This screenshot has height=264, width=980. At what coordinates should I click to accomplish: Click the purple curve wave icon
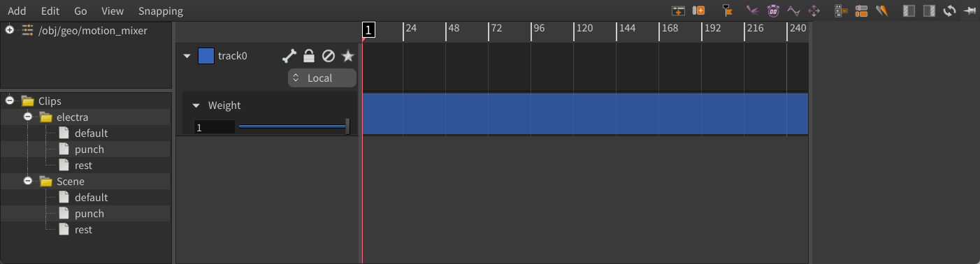[x=793, y=10]
